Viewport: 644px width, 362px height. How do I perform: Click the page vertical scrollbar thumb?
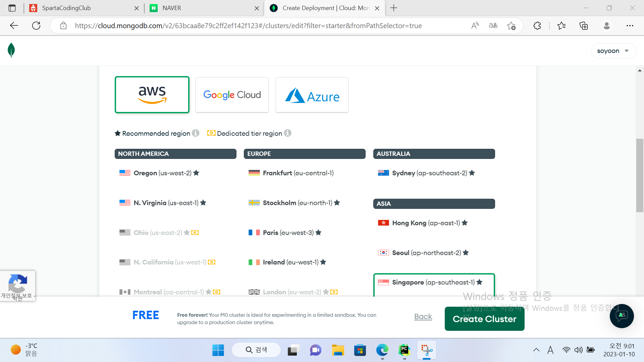pyautogui.click(x=640, y=175)
